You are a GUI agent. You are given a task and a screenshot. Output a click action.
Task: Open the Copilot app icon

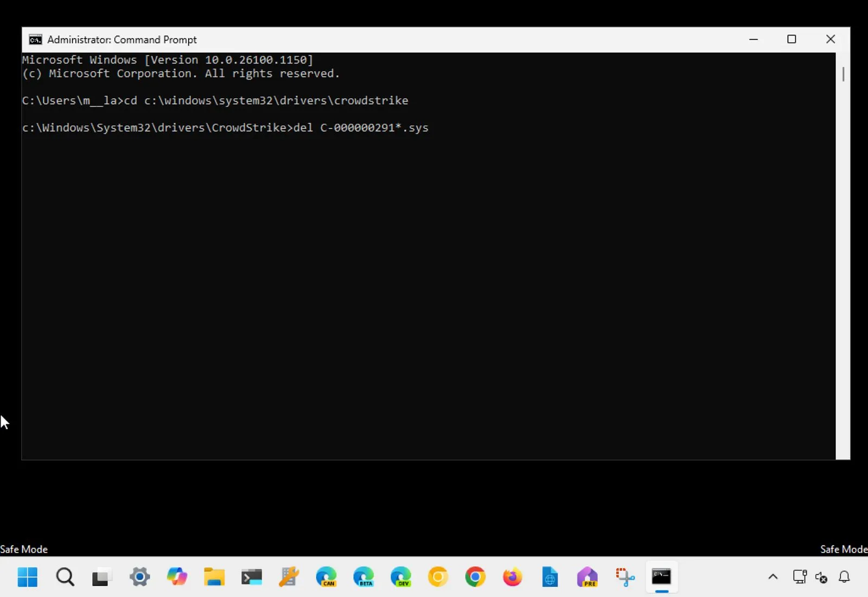177,577
